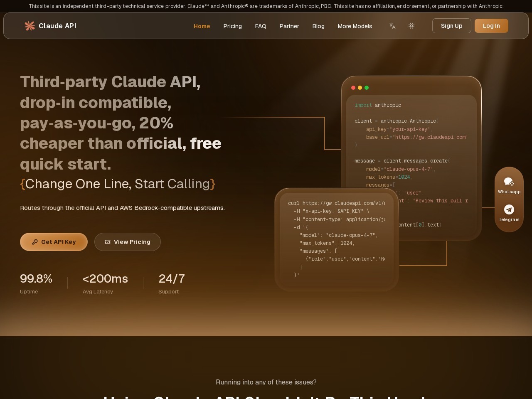Click the green dot in code window
Screen dimensions: 532x399
tap(367, 88)
